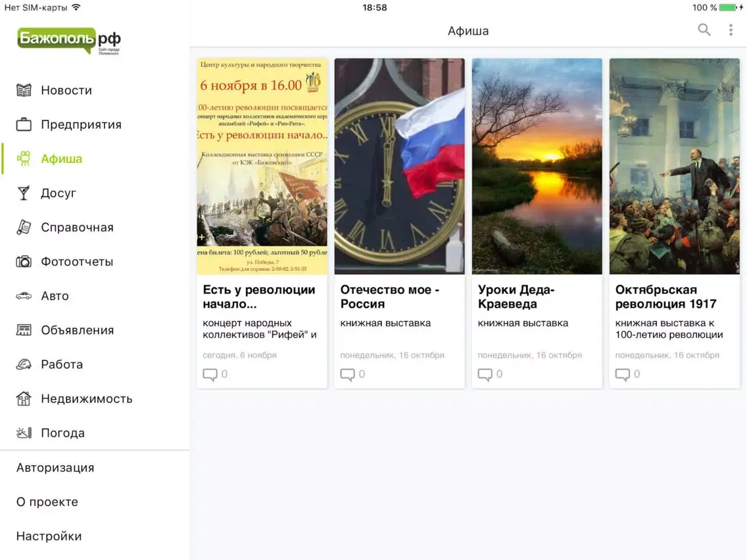Viewport: 747px width, 560px height.
Task: Click Нет SIM-карты in status bar
Action: tap(36, 8)
